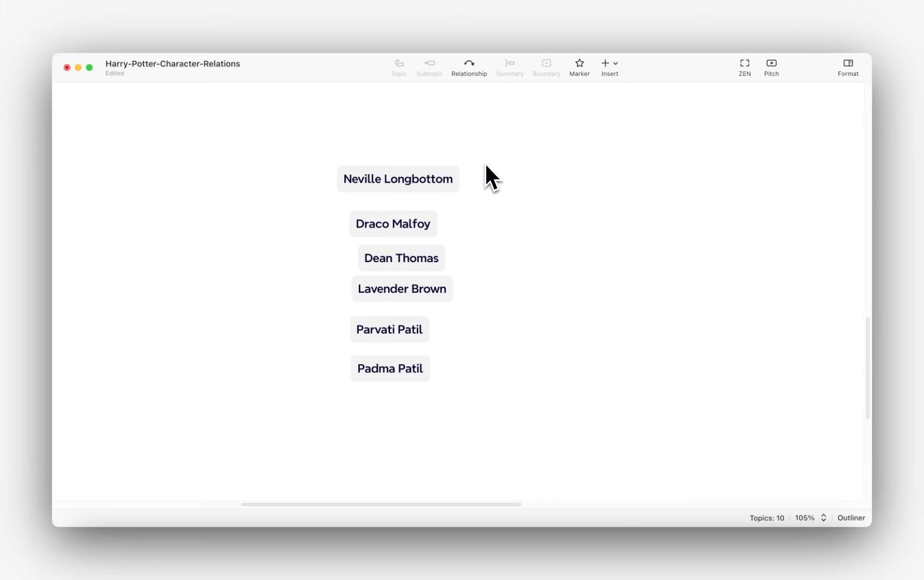Close the window with red button

tap(67, 68)
